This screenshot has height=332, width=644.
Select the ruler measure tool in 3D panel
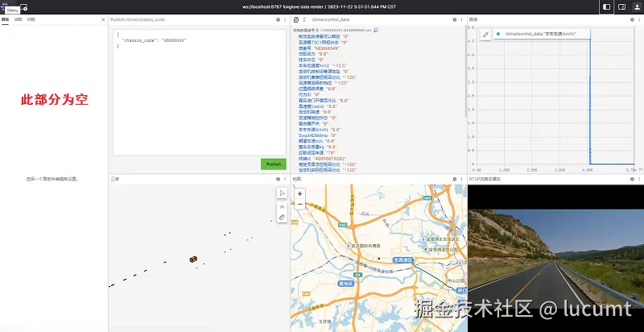(282, 217)
